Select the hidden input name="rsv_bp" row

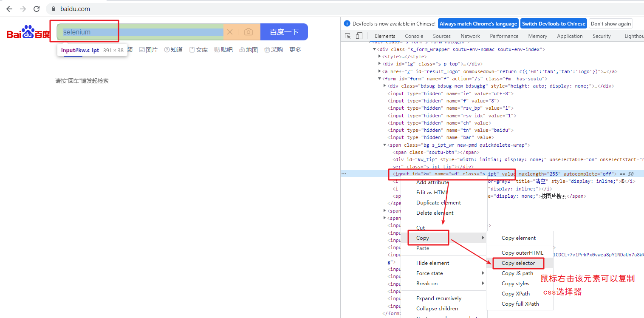tap(451, 108)
